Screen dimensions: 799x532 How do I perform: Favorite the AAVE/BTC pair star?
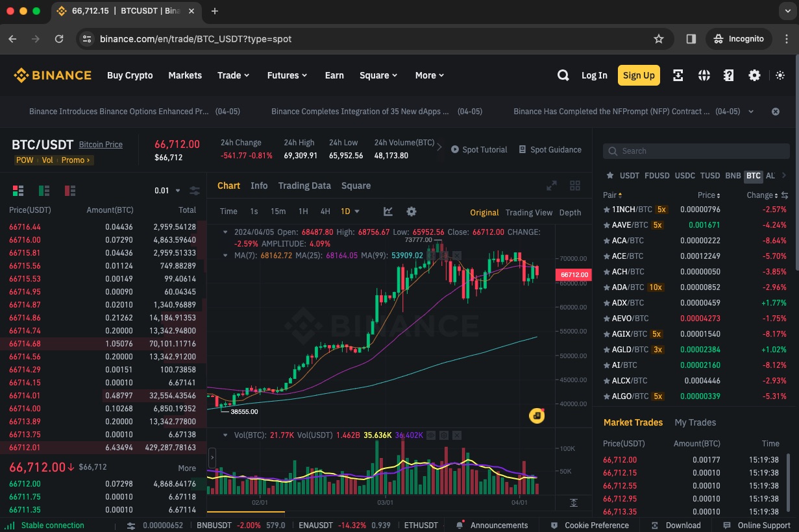(x=607, y=224)
